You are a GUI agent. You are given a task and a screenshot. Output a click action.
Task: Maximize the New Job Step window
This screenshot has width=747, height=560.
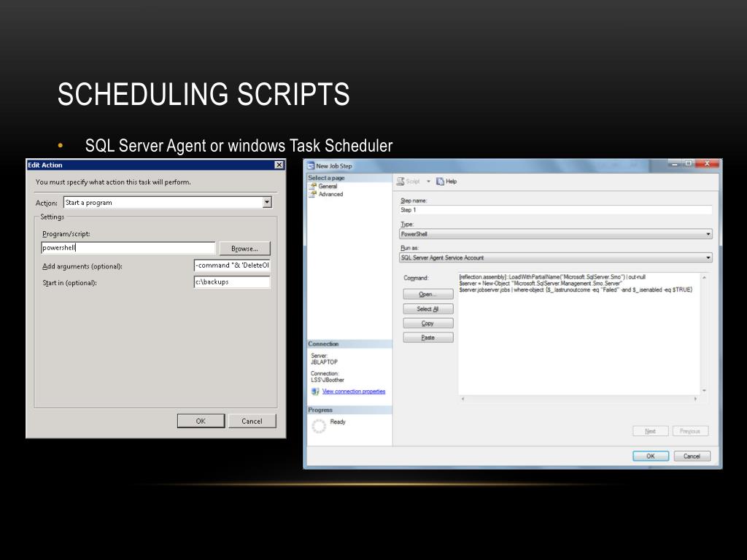[x=689, y=163]
